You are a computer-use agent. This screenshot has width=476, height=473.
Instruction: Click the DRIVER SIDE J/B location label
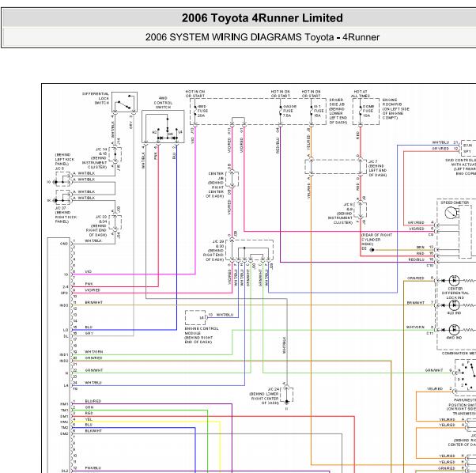[338, 111]
